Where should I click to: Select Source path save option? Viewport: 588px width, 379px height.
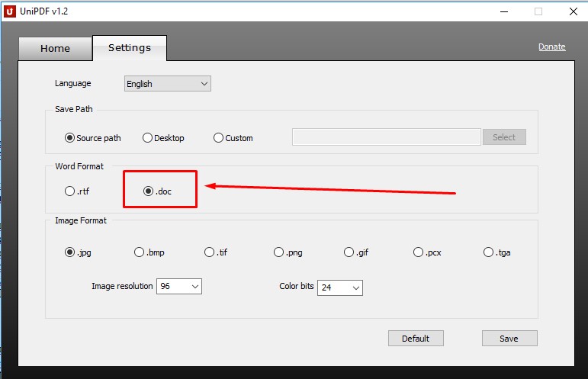[92, 138]
